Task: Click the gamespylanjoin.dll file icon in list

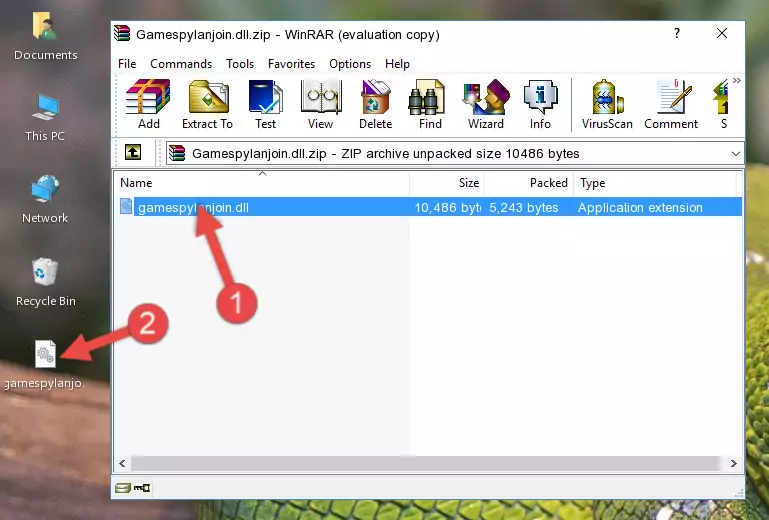Action: (x=126, y=207)
